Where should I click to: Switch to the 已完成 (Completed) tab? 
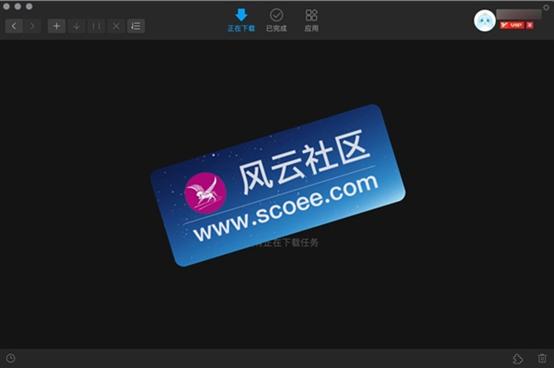coord(276,20)
